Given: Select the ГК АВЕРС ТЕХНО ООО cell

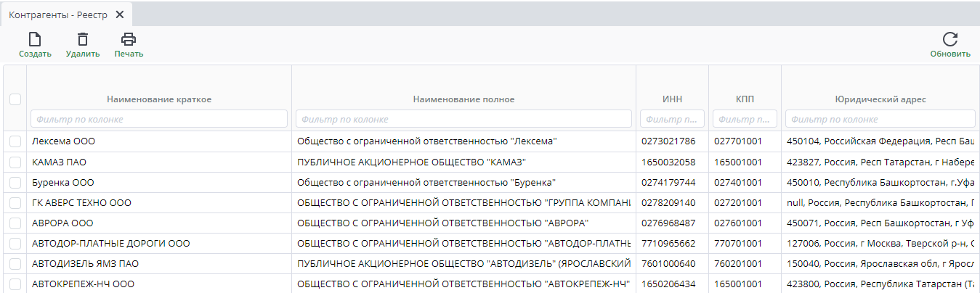Looking at the screenshot, I should pyautogui.click(x=82, y=202).
